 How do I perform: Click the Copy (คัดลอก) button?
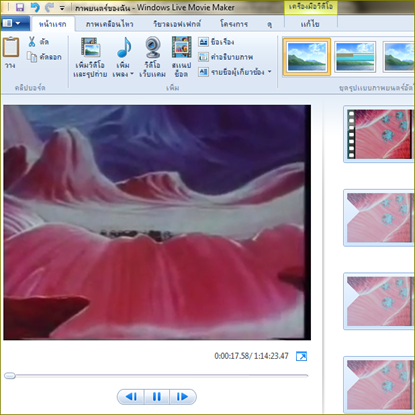[45, 57]
